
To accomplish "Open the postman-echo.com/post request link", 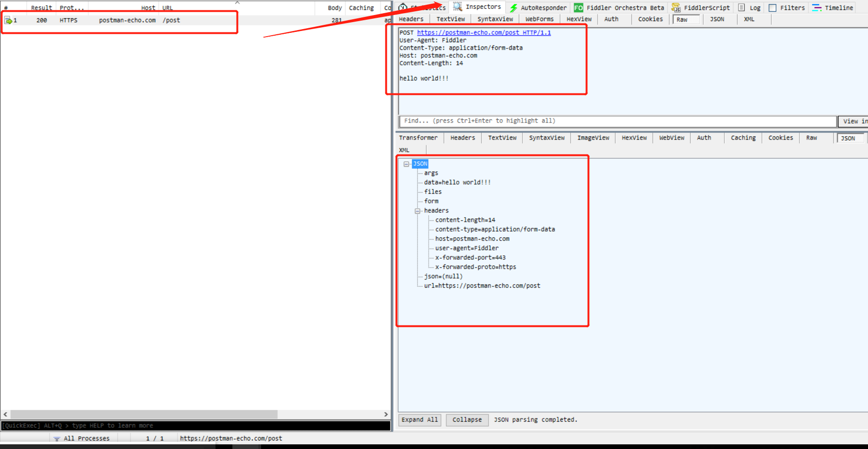I will click(x=484, y=33).
